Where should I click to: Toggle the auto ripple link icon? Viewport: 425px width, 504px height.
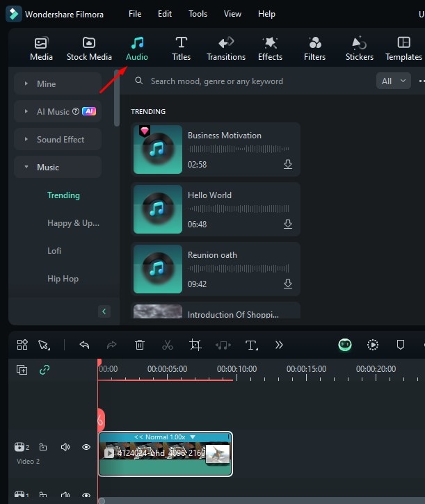(x=45, y=370)
